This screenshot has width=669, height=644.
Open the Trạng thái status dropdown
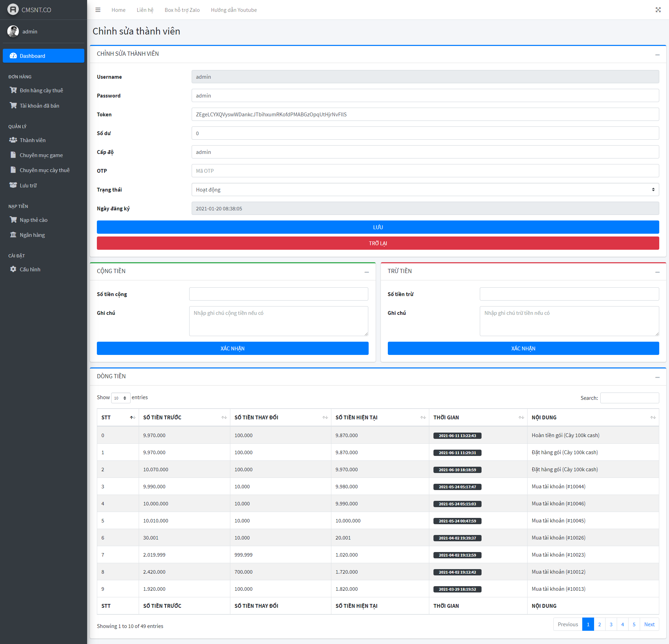tap(425, 189)
